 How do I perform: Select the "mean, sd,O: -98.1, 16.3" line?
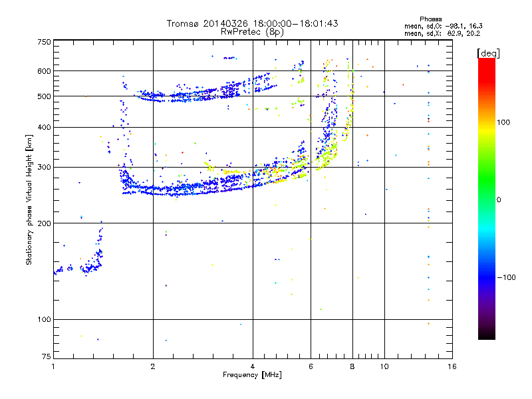coord(443,26)
